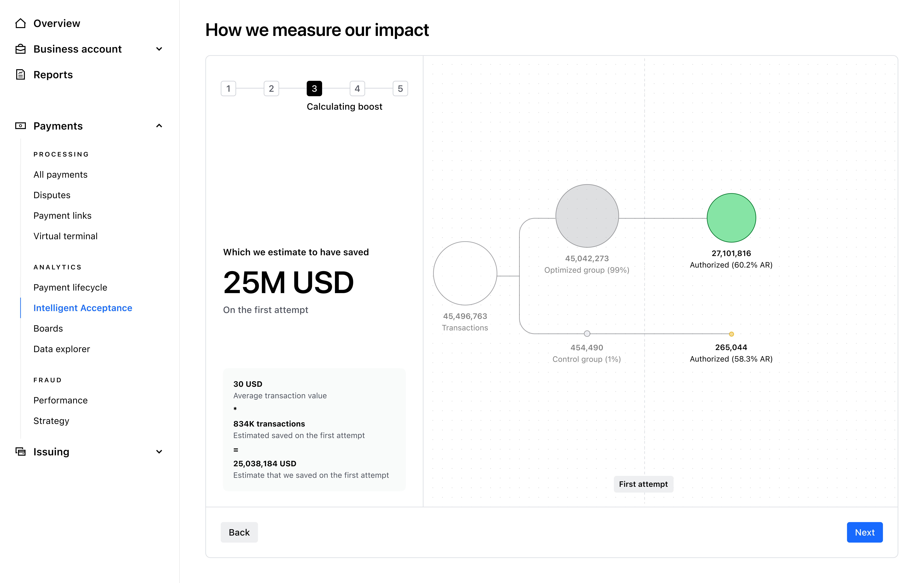Click the small yellow authorized dot

(x=731, y=334)
